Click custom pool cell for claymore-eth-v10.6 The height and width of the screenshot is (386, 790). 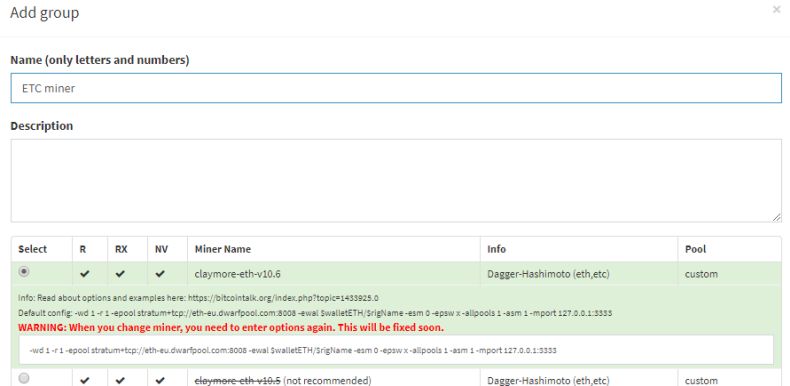click(701, 274)
